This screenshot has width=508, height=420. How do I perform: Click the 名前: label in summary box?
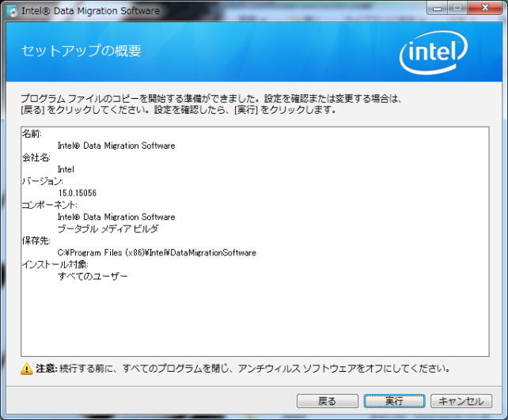click(x=32, y=134)
